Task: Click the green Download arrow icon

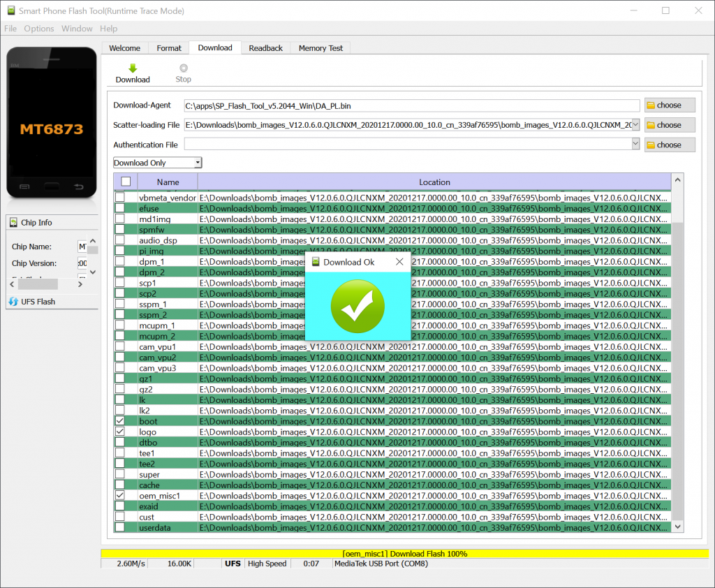Action: pos(133,68)
